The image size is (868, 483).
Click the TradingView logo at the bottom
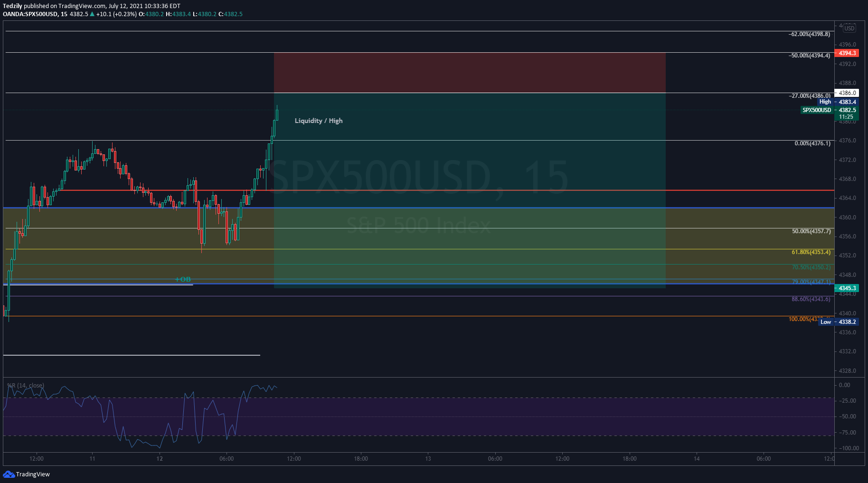tap(26, 474)
